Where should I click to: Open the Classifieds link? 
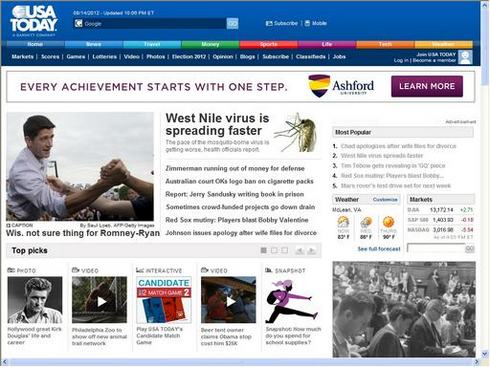(311, 57)
